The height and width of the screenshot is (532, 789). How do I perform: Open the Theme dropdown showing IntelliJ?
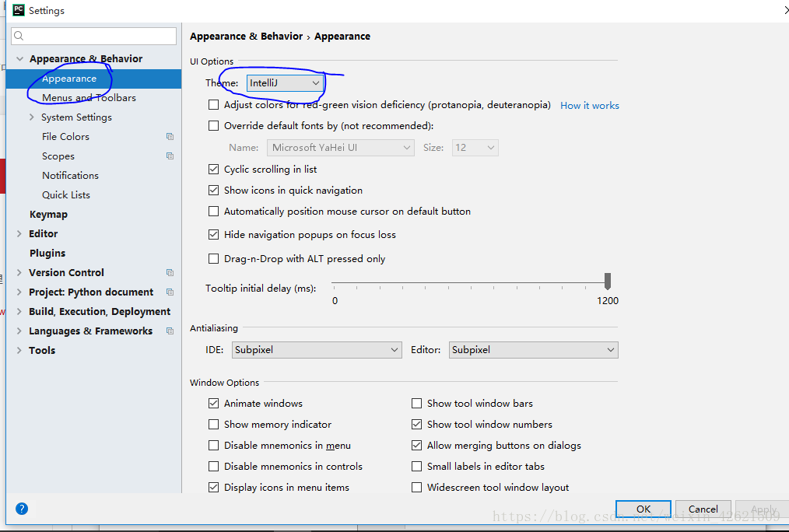[x=285, y=83]
